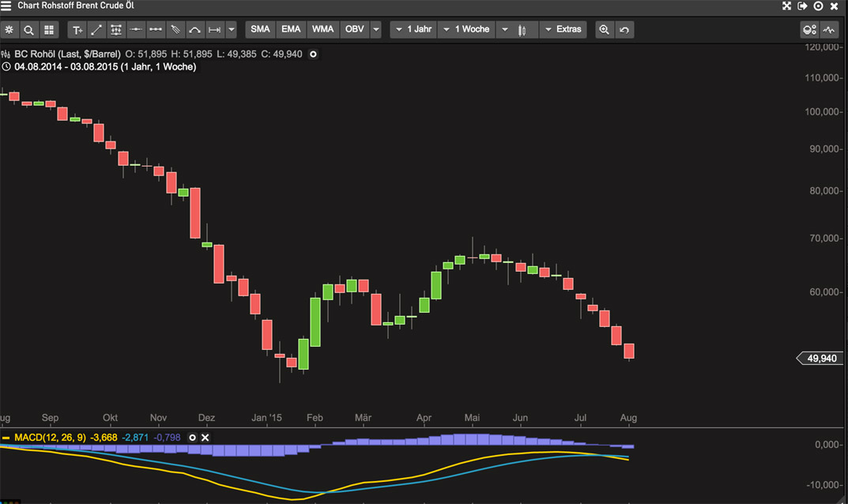Viewport: 848px width, 504px height.
Task: Open the grid layout icon
Action: coord(49,30)
